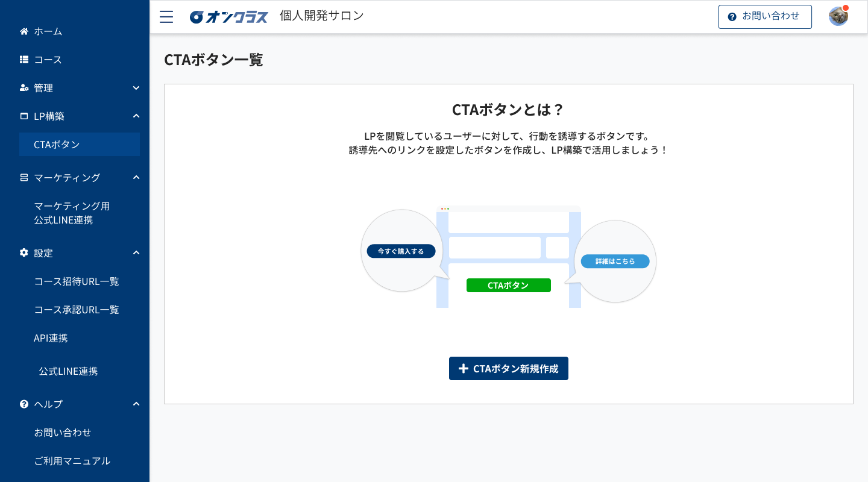Open 設定 via its gear icon
The width and height of the screenshot is (868, 482).
24,253
